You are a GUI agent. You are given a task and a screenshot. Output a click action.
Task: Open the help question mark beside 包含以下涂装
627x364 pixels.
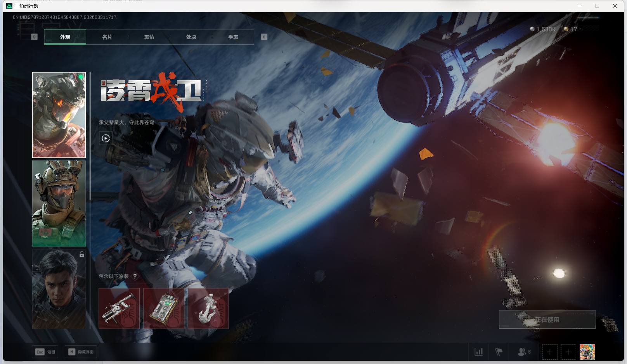click(x=135, y=276)
